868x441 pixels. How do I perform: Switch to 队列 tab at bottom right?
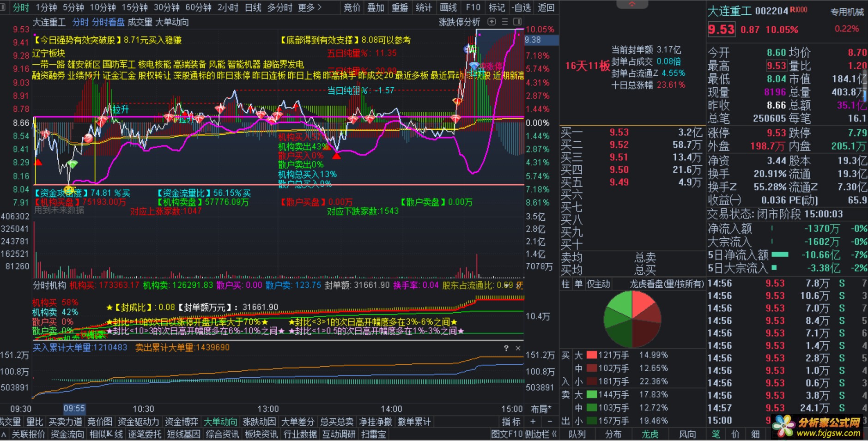coord(577,434)
